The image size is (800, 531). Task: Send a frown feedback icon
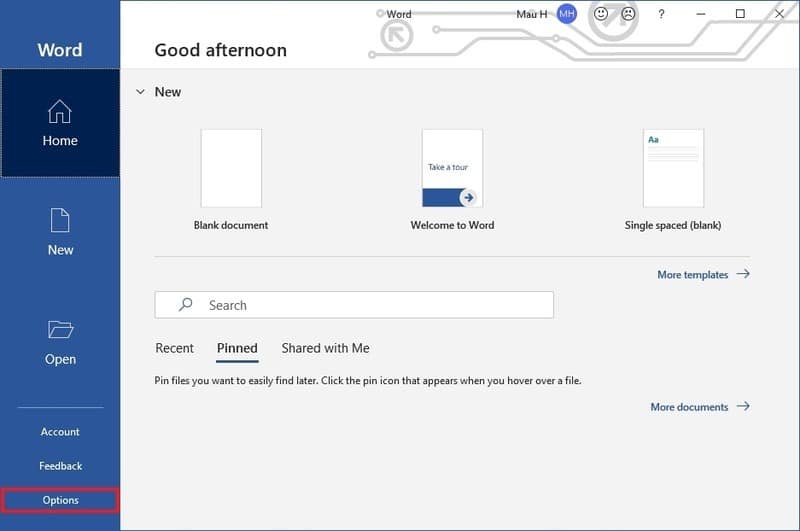click(x=628, y=14)
